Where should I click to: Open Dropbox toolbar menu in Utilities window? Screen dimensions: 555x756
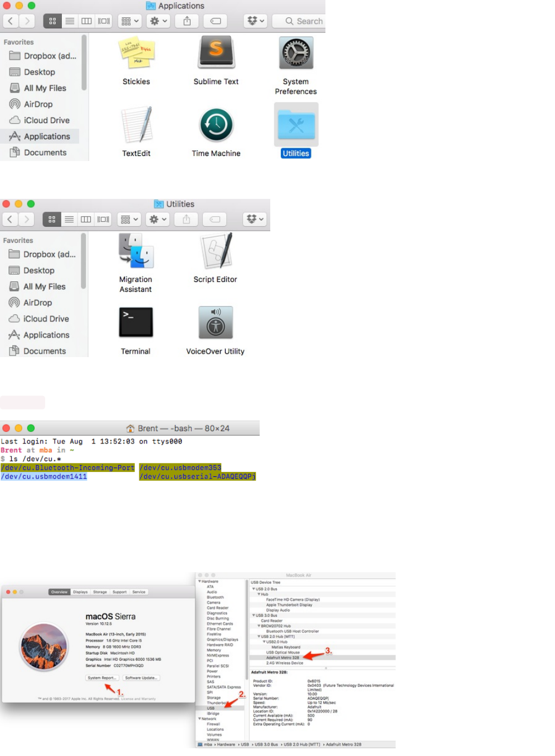(255, 220)
